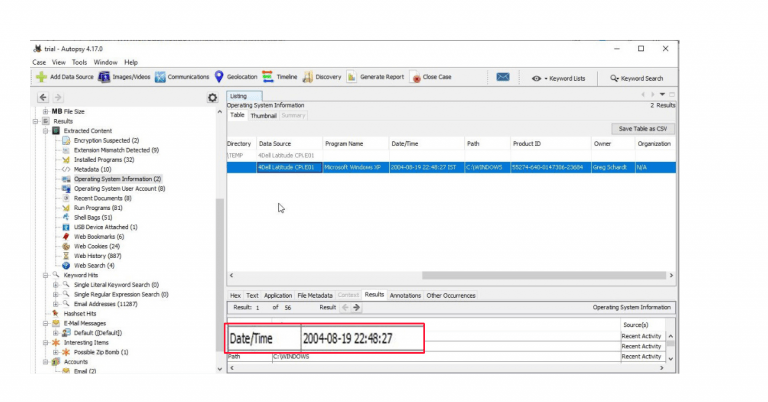Open the Tools menu

[78, 62]
